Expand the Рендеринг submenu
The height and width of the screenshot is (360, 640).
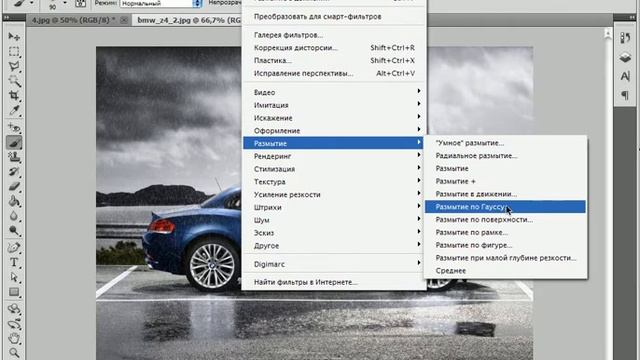(334, 156)
